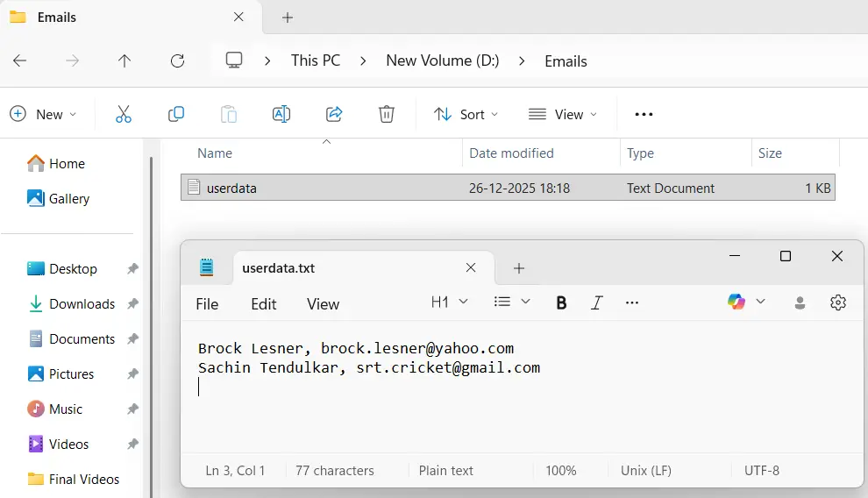Expand the list style dropdown arrow

point(526,302)
